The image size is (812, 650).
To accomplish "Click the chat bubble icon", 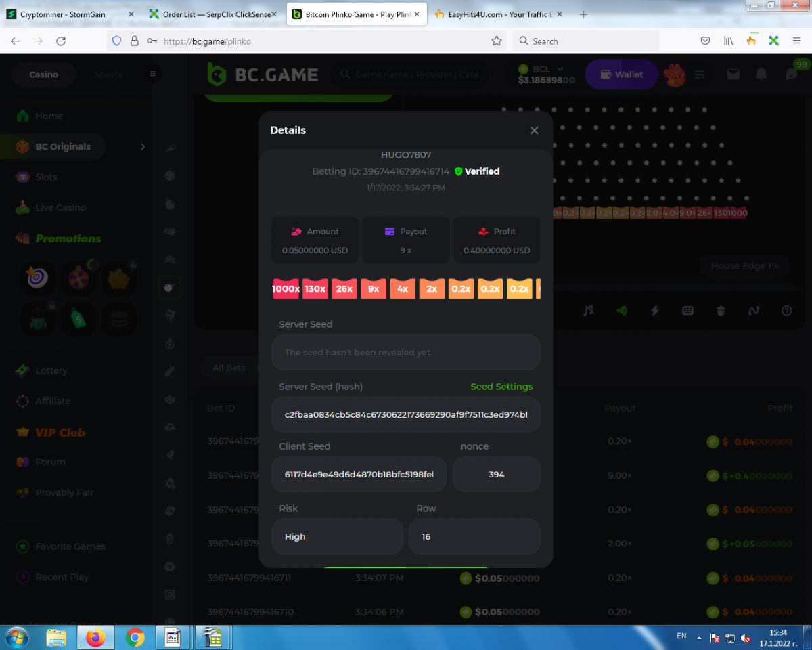I will [x=791, y=74].
